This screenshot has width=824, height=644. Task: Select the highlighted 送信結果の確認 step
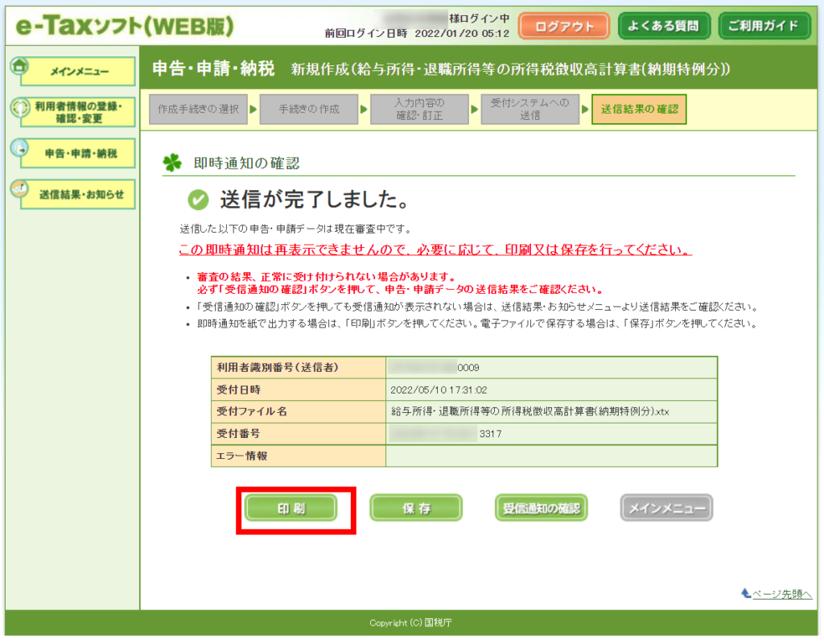(x=639, y=109)
